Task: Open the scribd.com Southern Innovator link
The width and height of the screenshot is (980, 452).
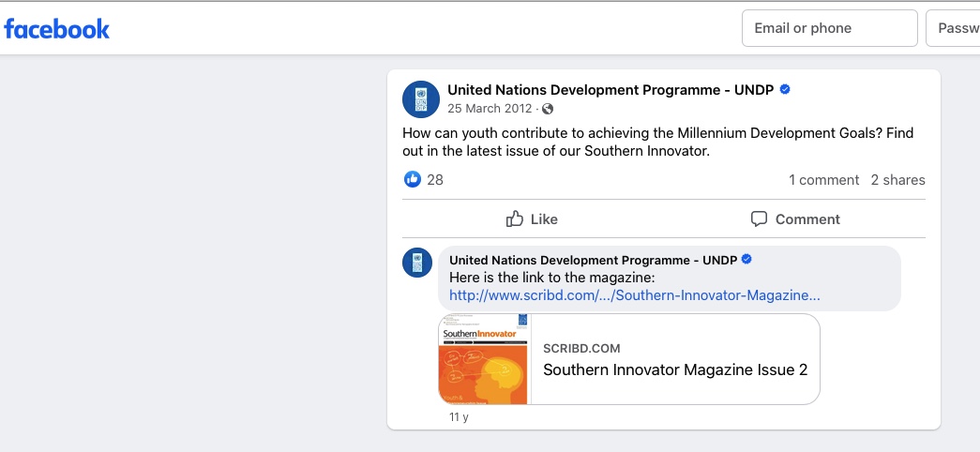Action: coord(635,294)
